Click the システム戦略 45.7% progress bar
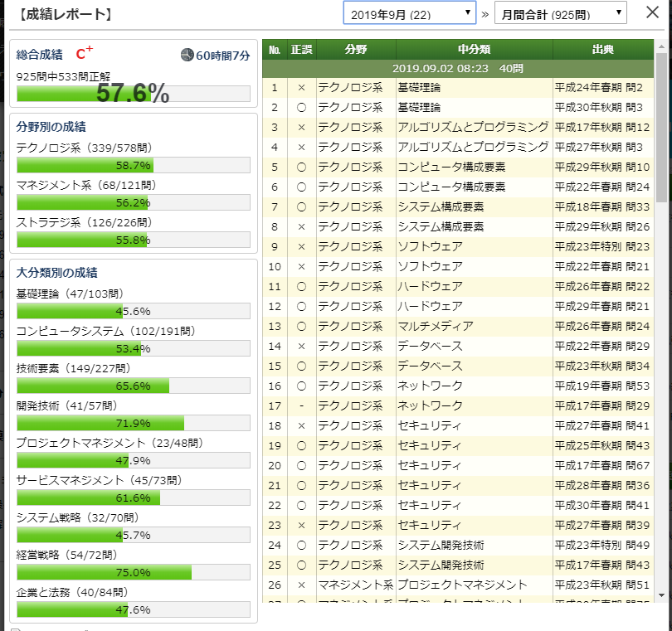 (134, 535)
